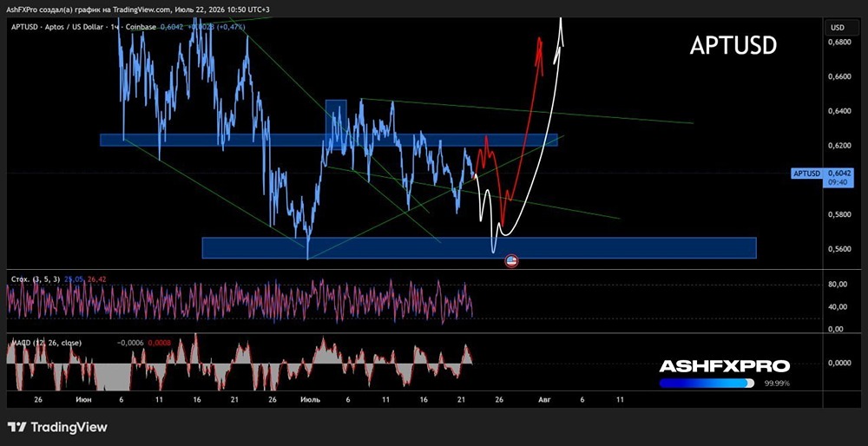Image resolution: width=868 pixels, height=446 pixels.
Task: Click the US flag economic event icon
Action: (x=511, y=261)
